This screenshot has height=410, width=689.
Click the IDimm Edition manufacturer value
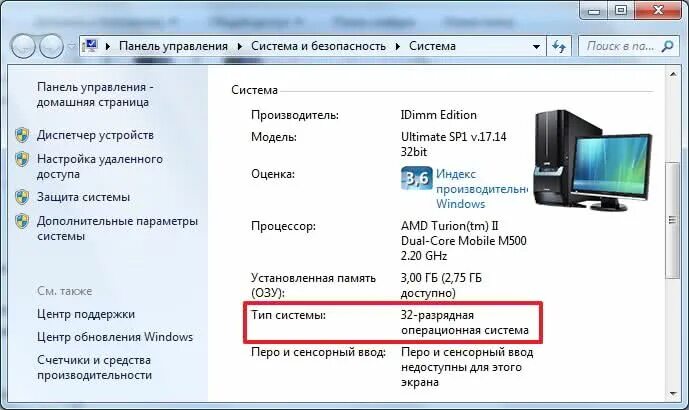pyautogui.click(x=439, y=115)
